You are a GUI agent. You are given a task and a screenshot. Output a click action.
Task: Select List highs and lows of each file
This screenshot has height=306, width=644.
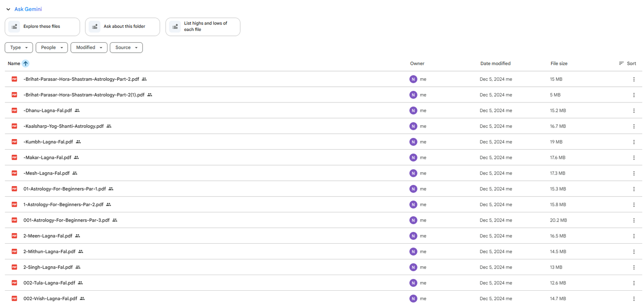[203, 27]
